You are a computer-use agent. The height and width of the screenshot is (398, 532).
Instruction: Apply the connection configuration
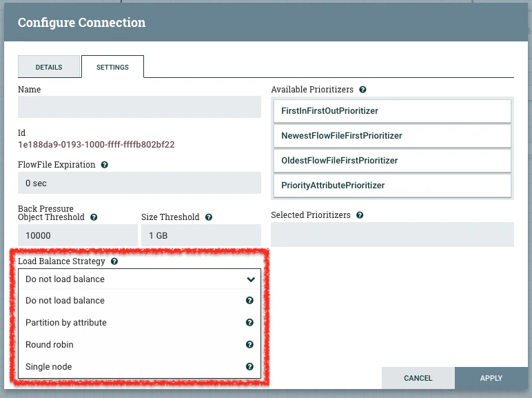pyautogui.click(x=491, y=378)
